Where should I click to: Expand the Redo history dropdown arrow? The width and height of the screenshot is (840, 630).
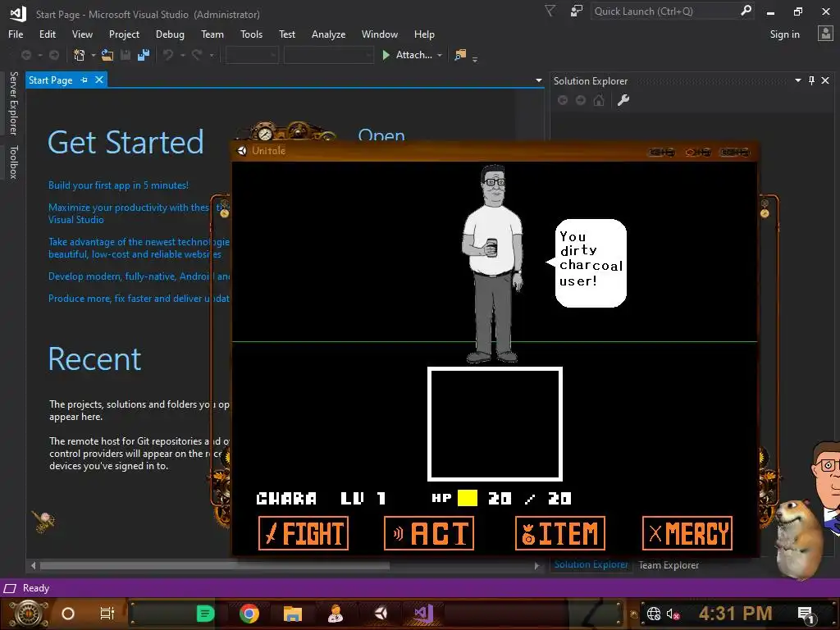[212, 55]
